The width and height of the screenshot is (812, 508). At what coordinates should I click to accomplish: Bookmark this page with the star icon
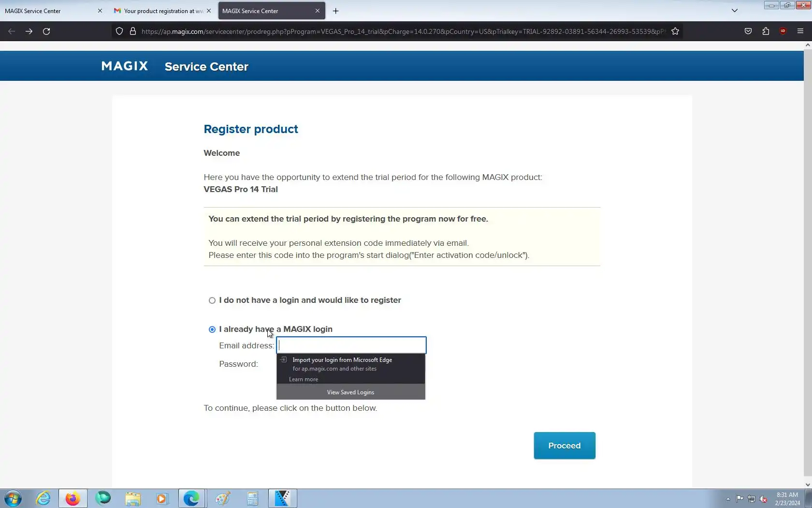(x=675, y=31)
